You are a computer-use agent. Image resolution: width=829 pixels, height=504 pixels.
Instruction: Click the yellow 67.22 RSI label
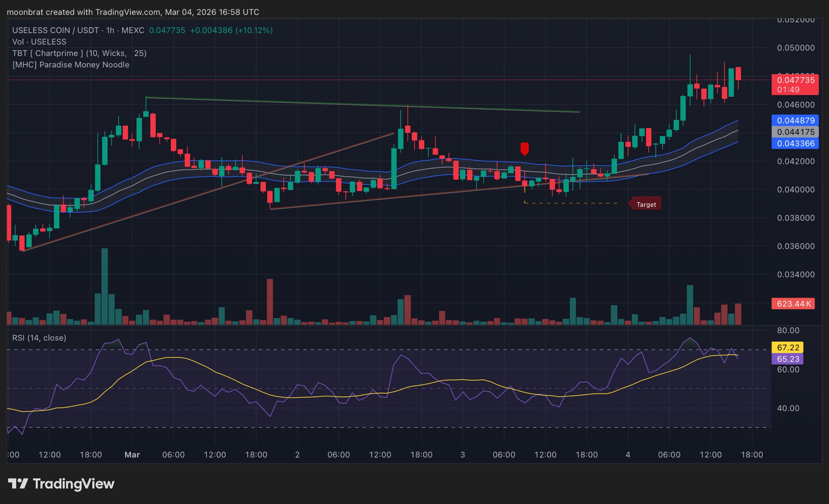[x=788, y=347]
